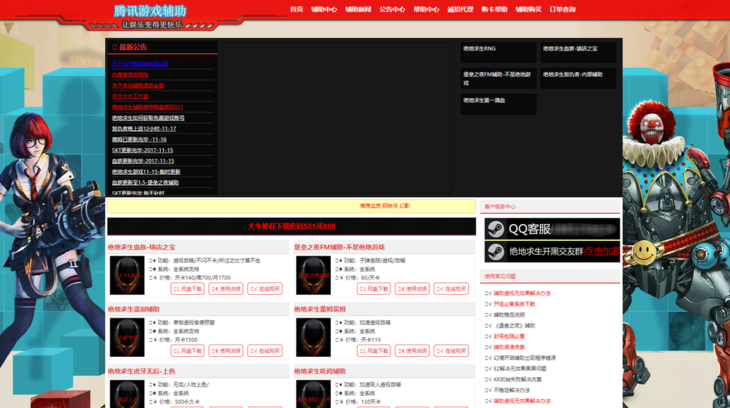Click 在线购买 for 绝地求生血族-镇店之宝
The width and height of the screenshot is (730, 408).
click(x=265, y=289)
